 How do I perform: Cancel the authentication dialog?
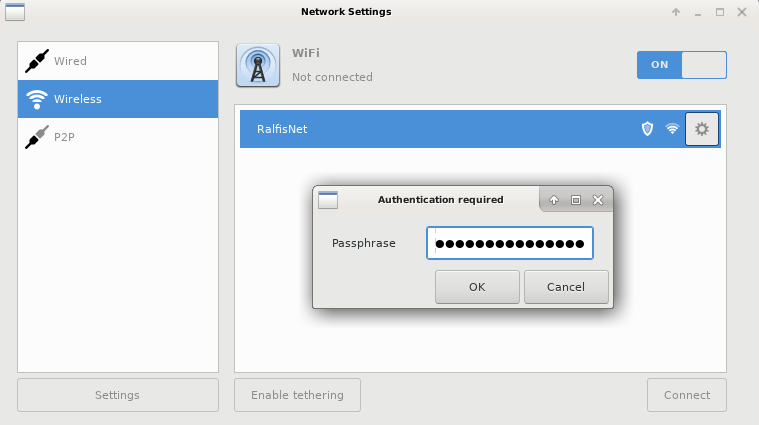coord(566,287)
